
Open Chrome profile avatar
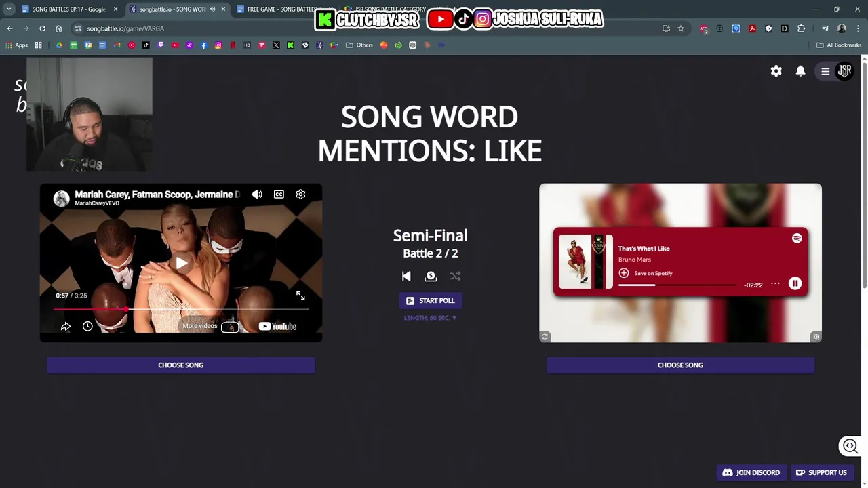tap(842, 28)
